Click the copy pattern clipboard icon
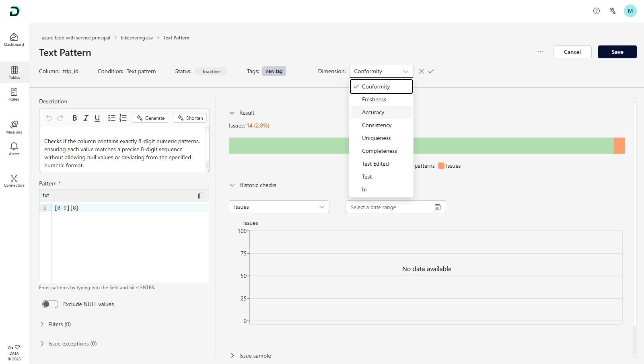 [201, 196]
